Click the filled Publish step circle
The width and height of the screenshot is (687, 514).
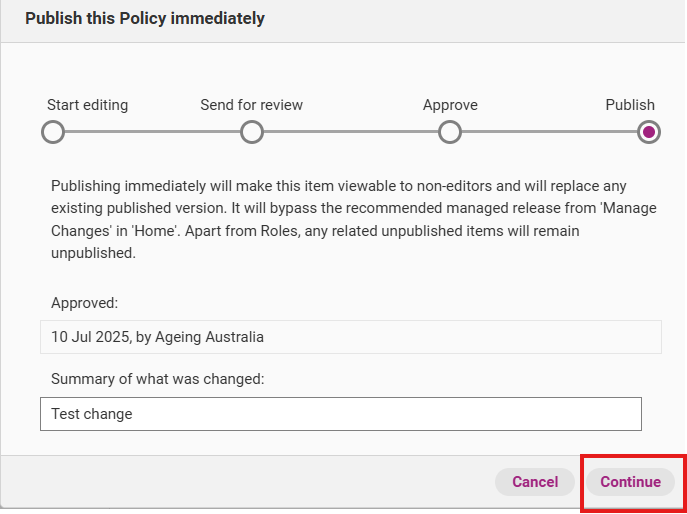pyautogui.click(x=648, y=132)
